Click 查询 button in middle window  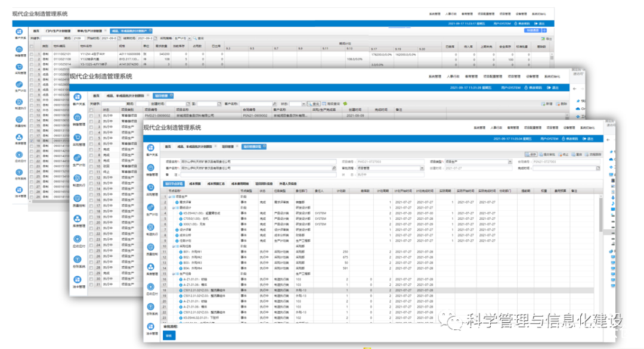coord(314,104)
